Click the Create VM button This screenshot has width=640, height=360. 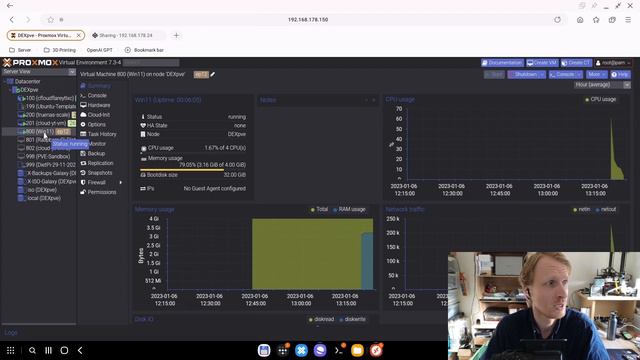pos(542,63)
